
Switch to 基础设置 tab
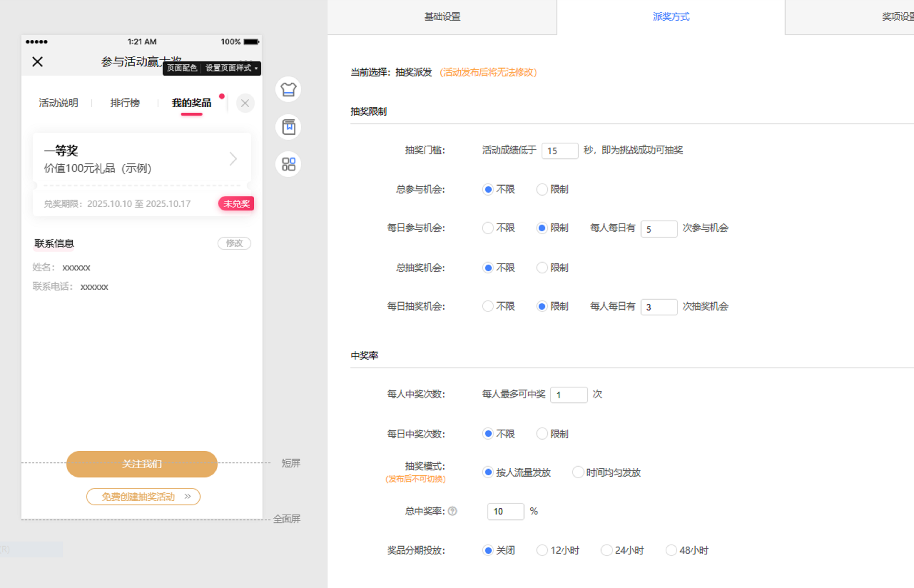(442, 17)
